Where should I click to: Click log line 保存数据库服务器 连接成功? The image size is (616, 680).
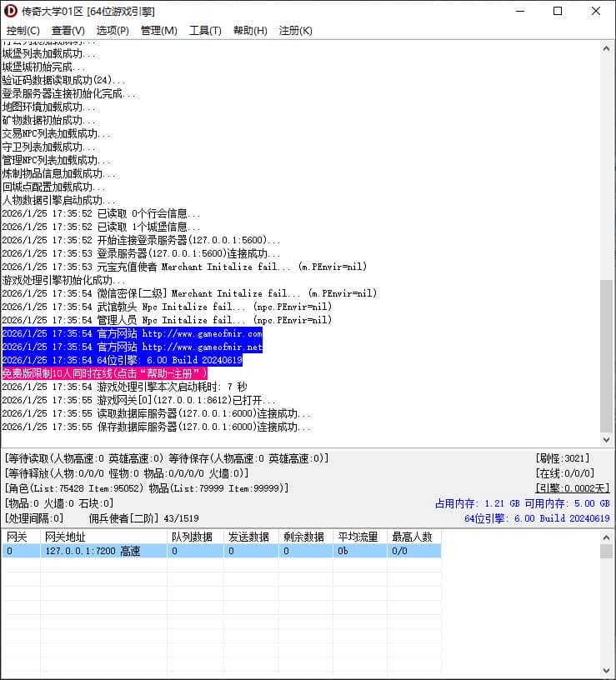tap(156, 427)
